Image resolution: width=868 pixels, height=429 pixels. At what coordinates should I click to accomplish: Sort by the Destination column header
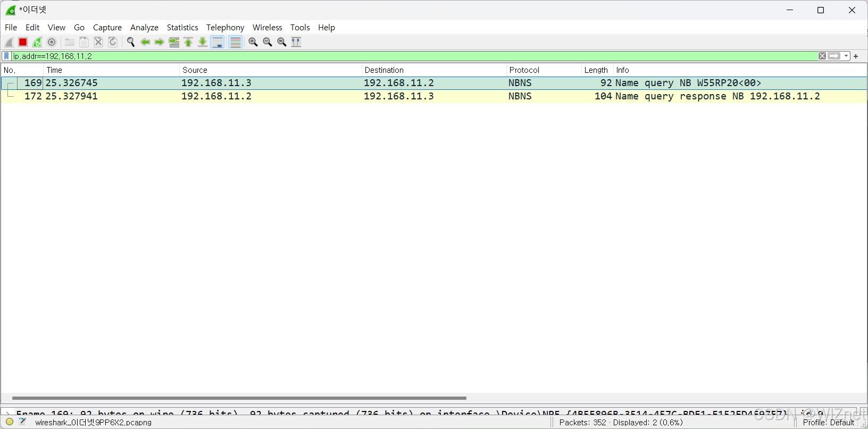pyautogui.click(x=434, y=70)
